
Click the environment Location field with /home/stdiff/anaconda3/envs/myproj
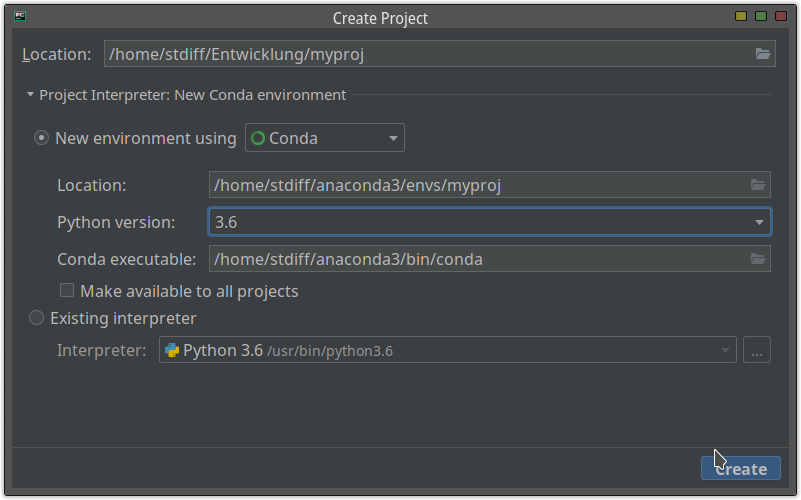click(489, 184)
